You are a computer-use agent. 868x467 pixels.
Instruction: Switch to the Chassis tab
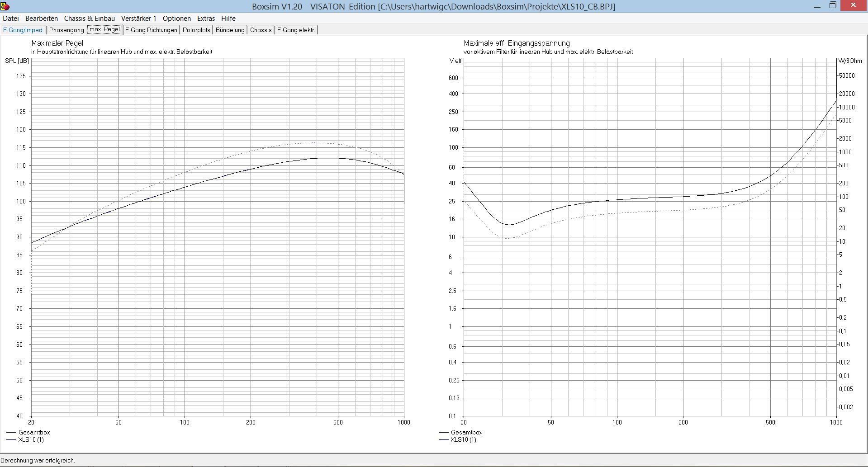pos(261,30)
